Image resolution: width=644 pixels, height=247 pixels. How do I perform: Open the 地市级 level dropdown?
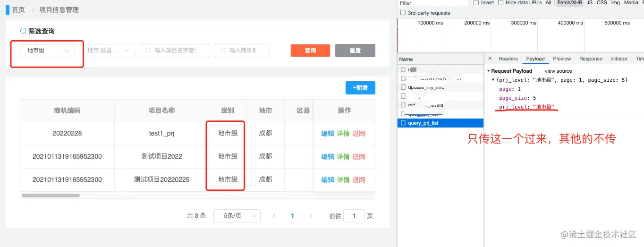click(47, 51)
